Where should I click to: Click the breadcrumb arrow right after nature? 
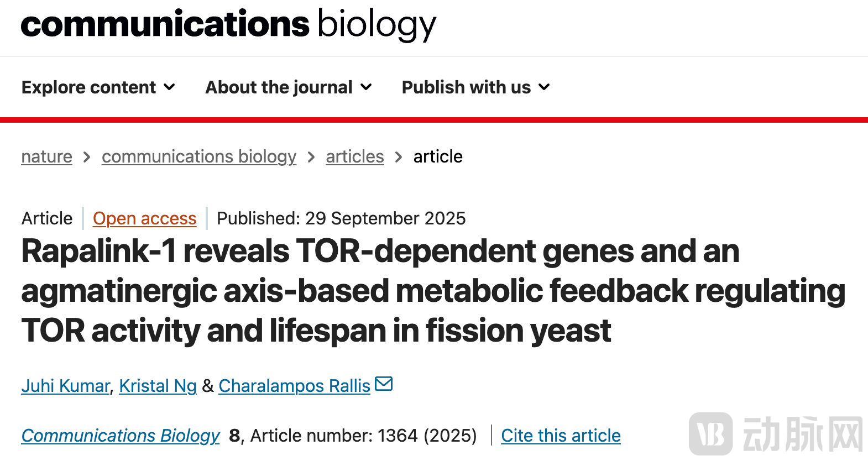coord(87,157)
